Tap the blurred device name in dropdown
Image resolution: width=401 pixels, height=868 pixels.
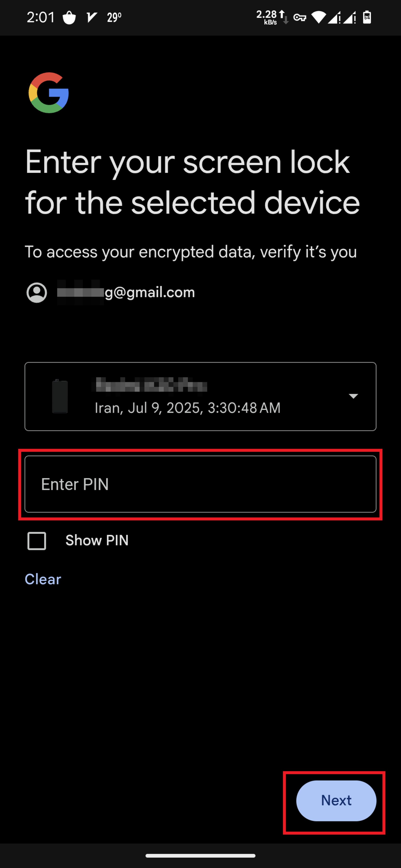click(151, 385)
